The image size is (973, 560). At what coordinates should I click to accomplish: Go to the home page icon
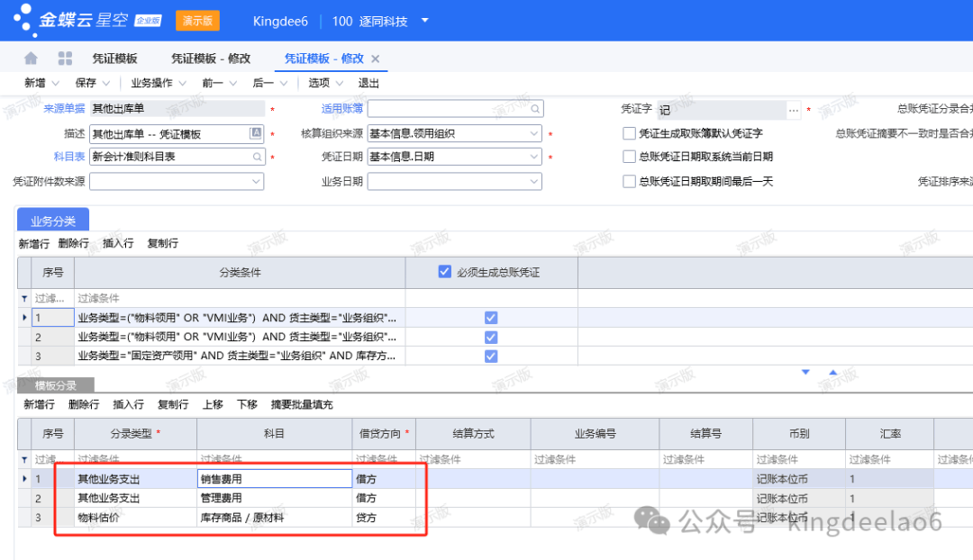click(x=31, y=59)
